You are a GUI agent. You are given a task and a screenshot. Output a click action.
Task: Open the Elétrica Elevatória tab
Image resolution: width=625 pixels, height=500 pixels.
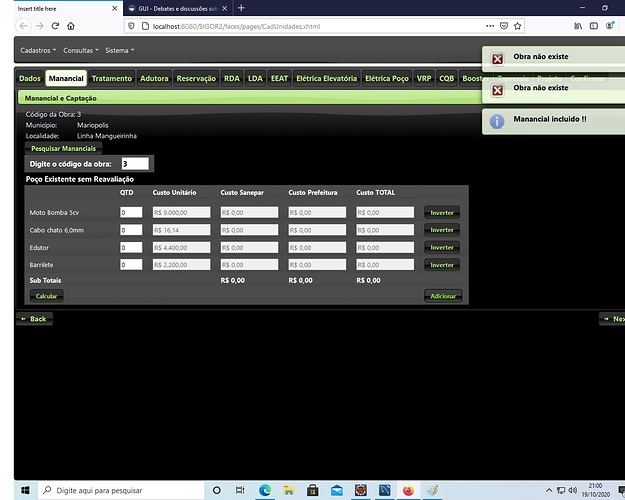point(326,79)
